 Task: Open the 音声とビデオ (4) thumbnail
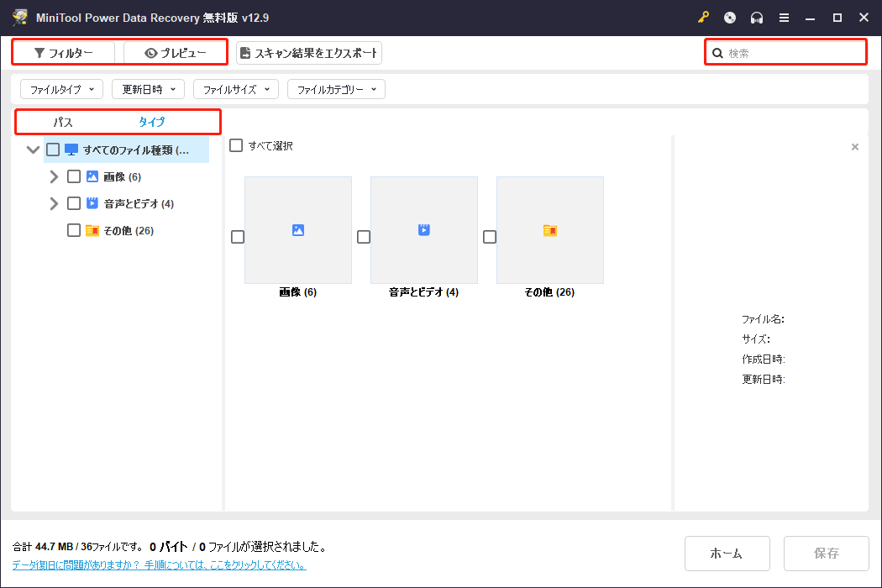(x=424, y=230)
